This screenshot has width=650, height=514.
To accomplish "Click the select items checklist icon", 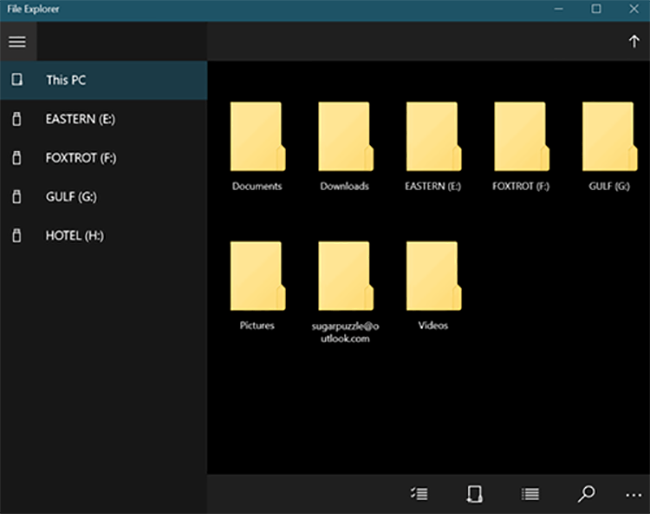I will click(420, 494).
